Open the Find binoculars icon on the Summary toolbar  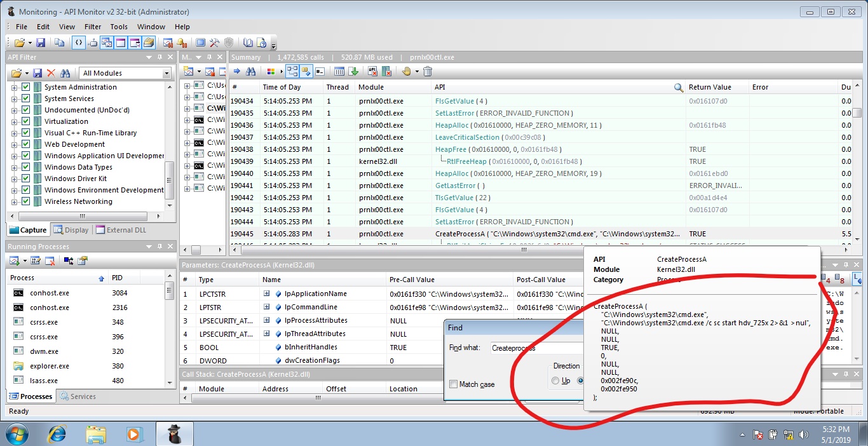click(250, 71)
